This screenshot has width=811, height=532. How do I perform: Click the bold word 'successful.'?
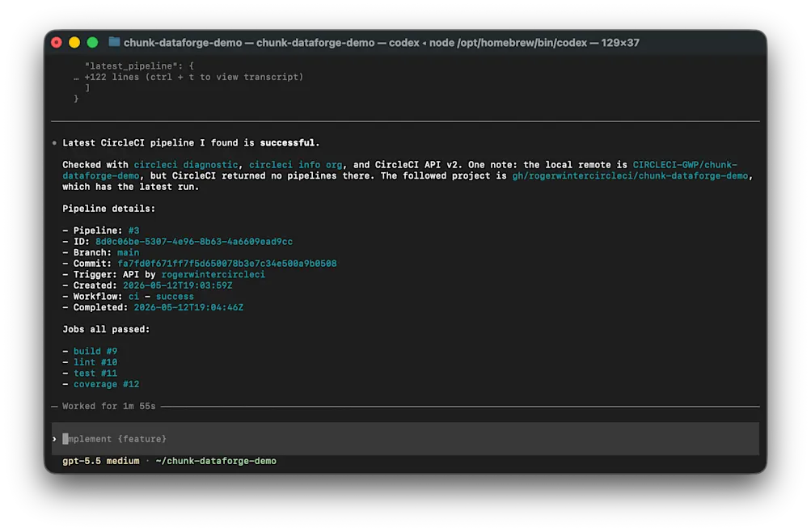pyautogui.click(x=289, y=142)
